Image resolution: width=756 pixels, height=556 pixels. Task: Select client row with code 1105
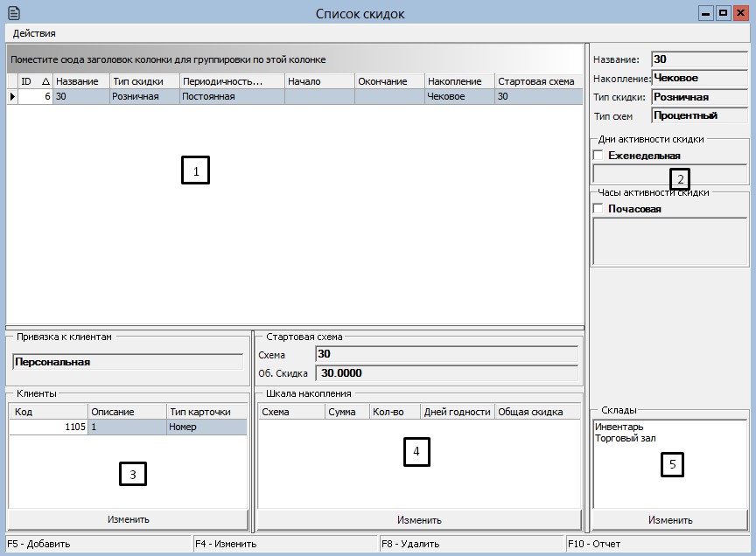click(128, 427)
